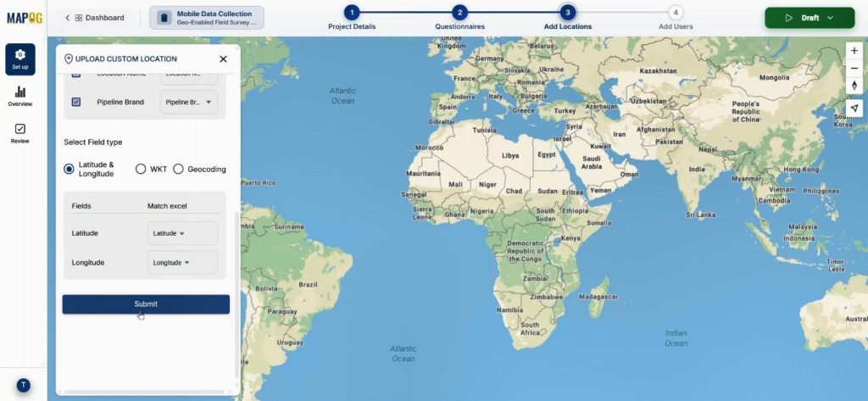Click the panel horizontal scrollbar

click(144, 393)
